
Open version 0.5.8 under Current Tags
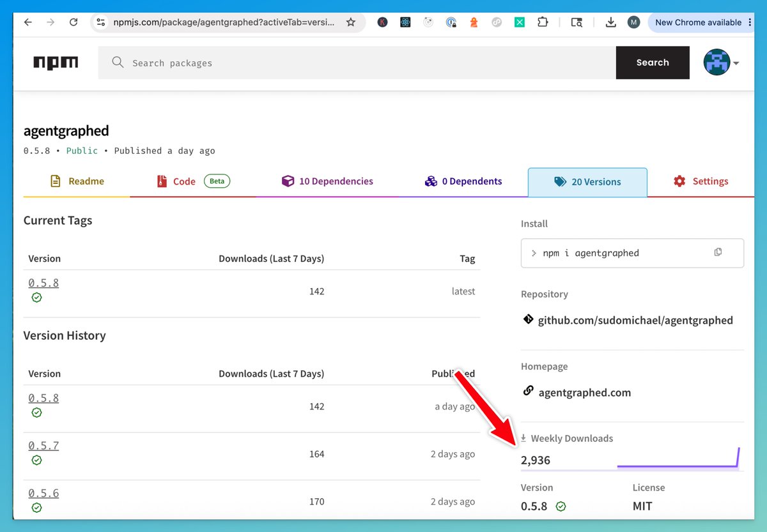pyautogui.click(x=43, y=283)
